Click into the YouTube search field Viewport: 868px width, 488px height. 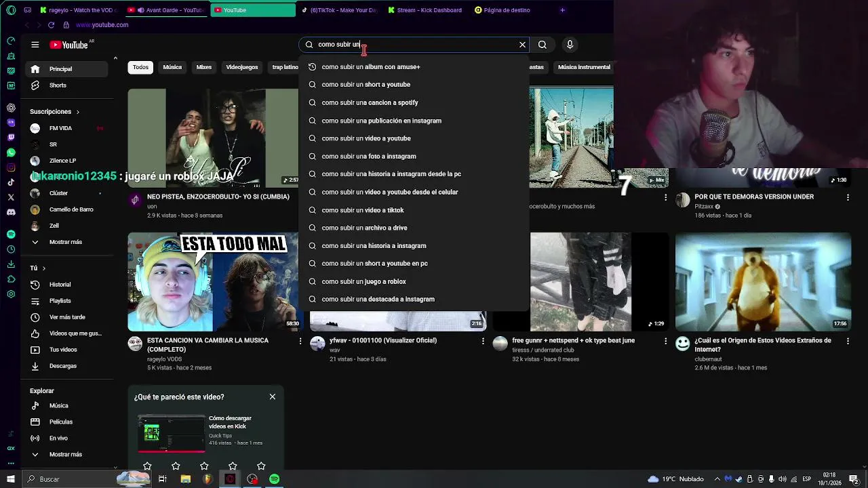pos(414,45)
